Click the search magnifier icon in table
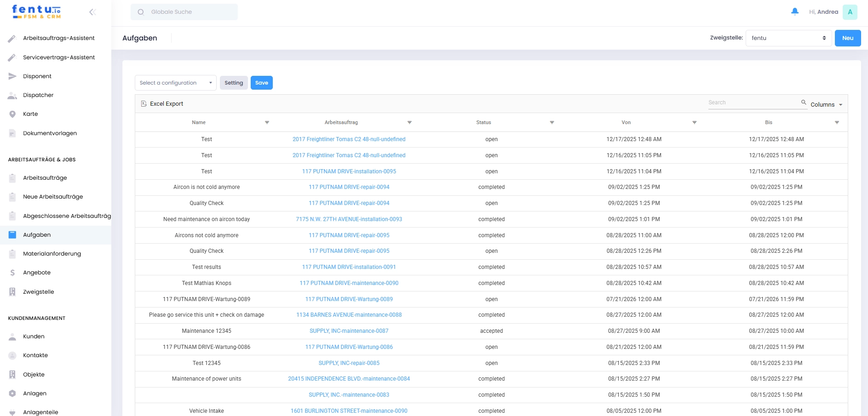This screenshot has height=416, width=868. [804, 103]
